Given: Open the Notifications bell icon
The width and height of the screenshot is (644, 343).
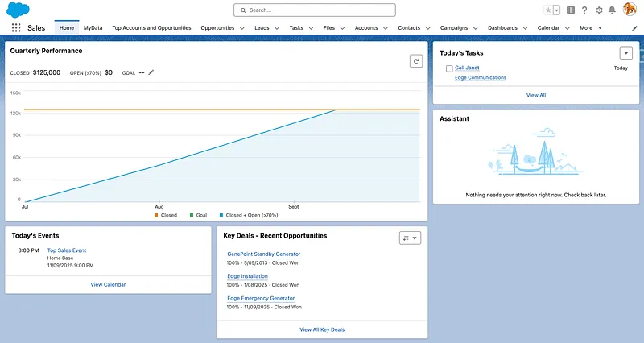Looking at the screenshot, I should coord(612,10).
